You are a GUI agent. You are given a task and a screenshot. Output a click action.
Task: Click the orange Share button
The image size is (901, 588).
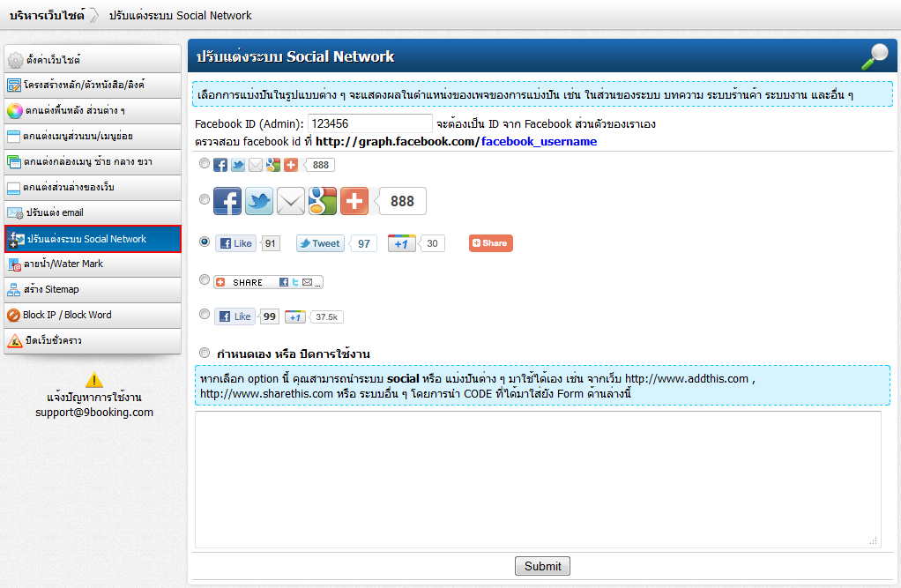click(x=491, y=243)
